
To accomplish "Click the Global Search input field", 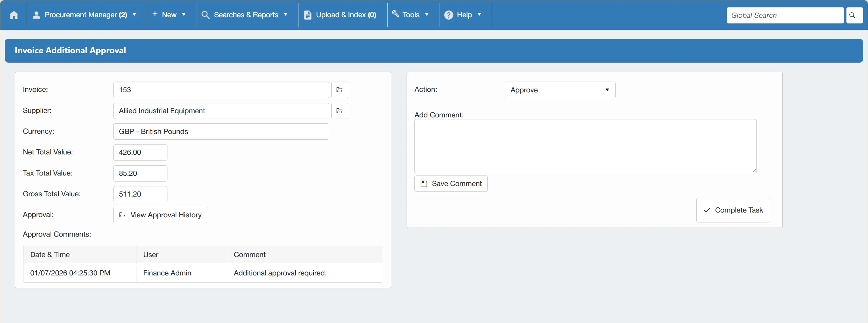I will click(x=785, y=15).
